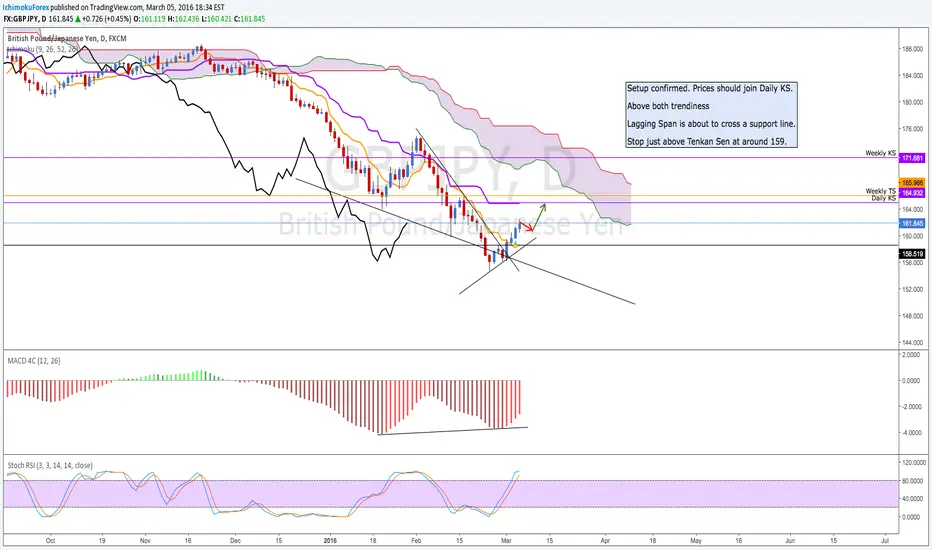Select the low price L:160.421 value

click(x=216, y=19)
